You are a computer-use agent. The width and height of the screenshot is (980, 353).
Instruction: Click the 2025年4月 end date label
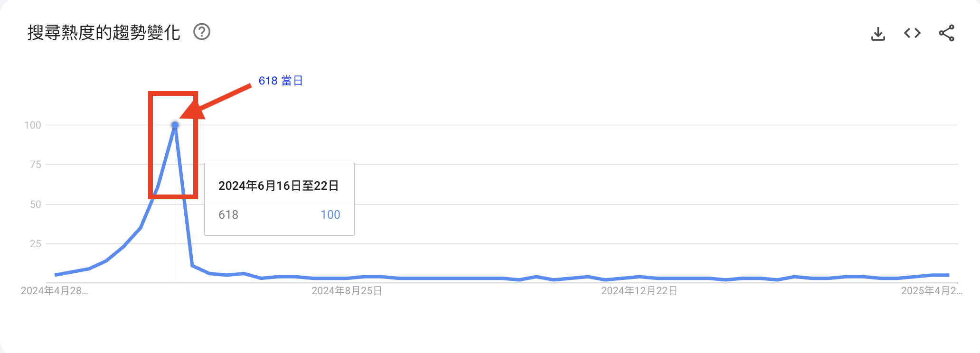(932, 290)
